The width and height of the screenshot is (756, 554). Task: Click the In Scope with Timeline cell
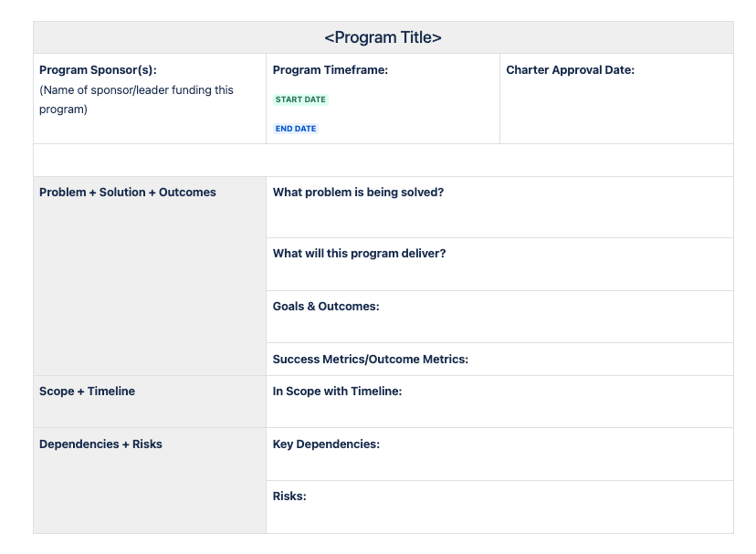coord(499,402)
